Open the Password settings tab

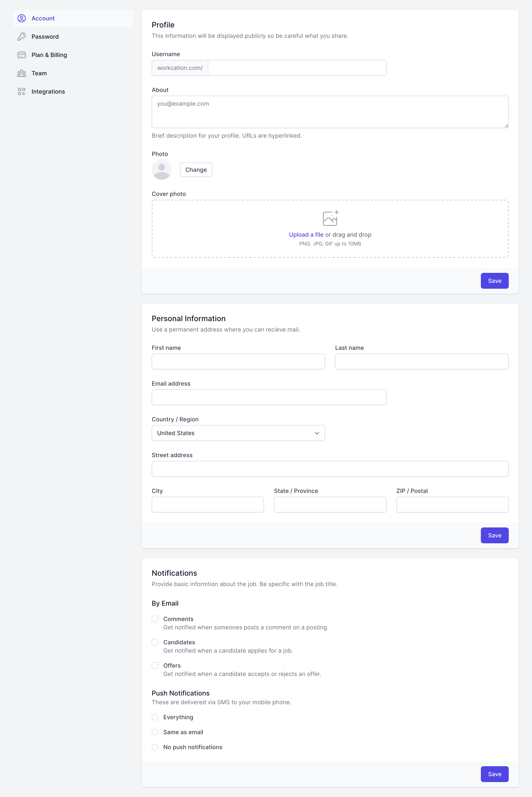(x=45, y=37)
